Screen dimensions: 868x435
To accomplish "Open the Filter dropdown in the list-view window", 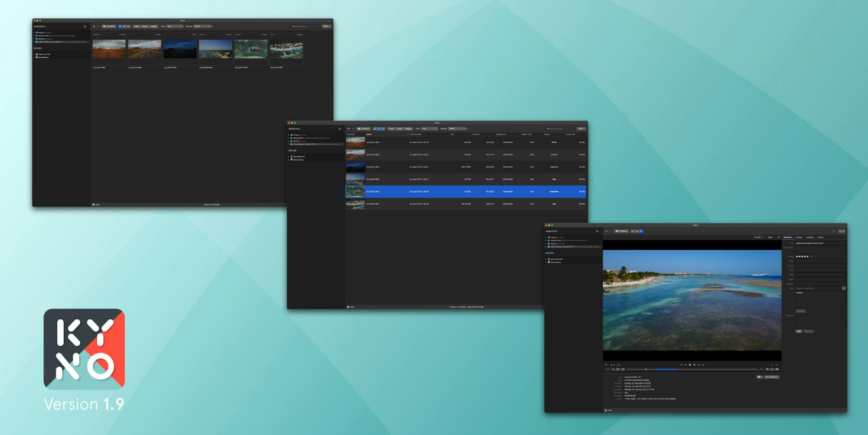I will (x=581, y=129).
